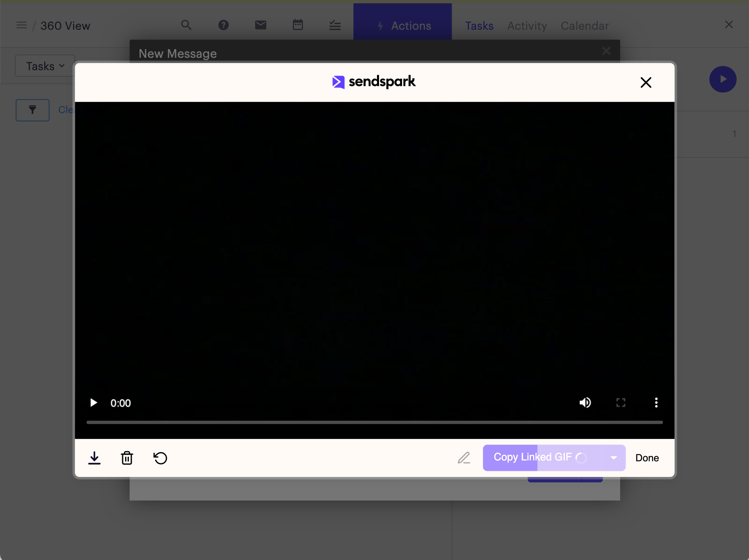This screenshot has width=749, height=560.
Task: Download the recorded video
Action: point(95,458)
